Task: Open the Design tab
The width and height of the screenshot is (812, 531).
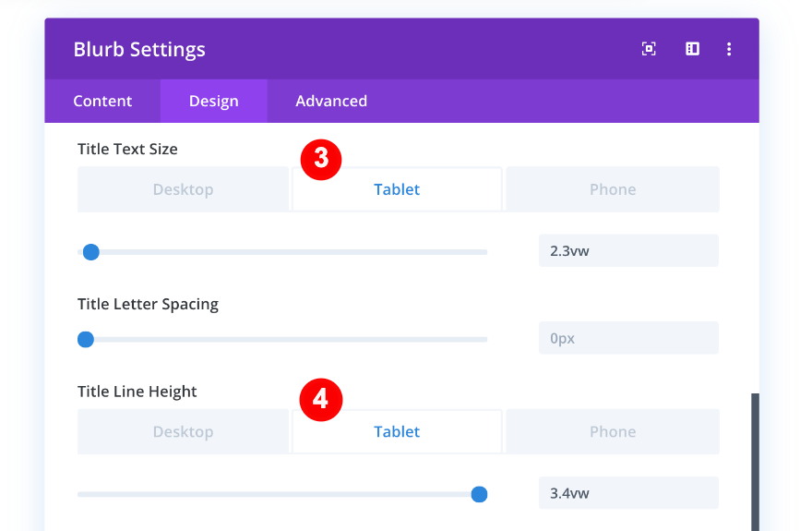Action: pos(214,102)
